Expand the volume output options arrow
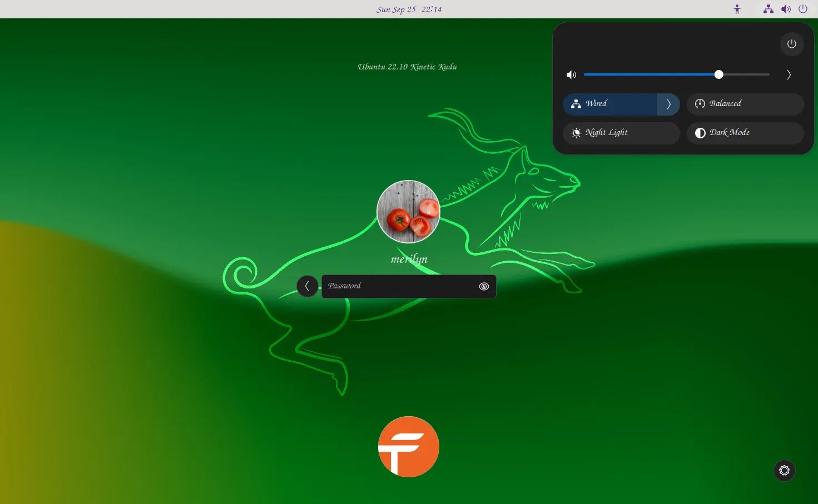 tap(788, 74)
